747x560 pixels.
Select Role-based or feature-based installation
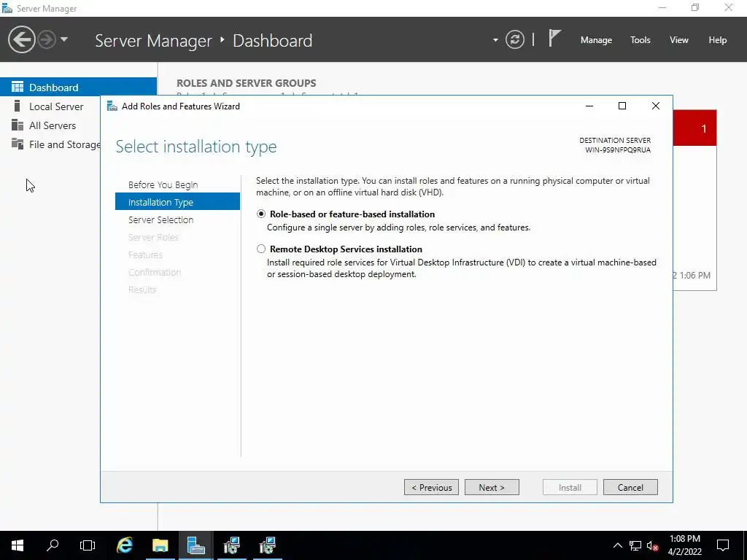pos(261,214)
